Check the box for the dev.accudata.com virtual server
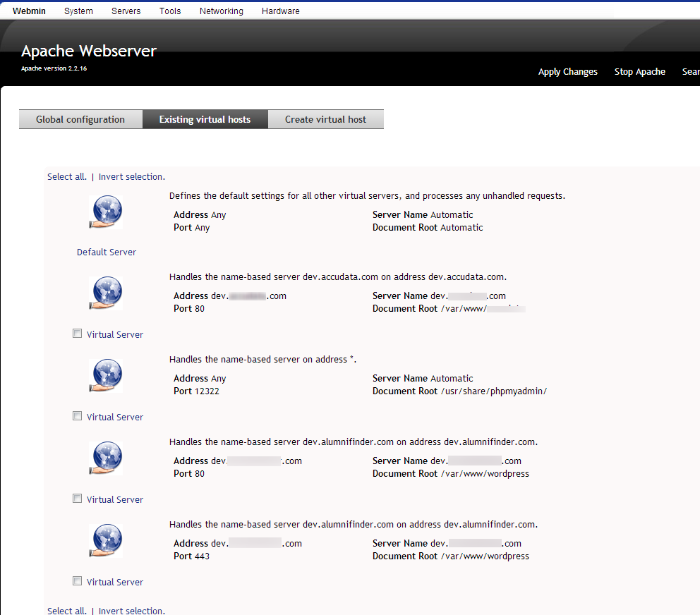This screenshot has height=615, width=700. coord(78,334)
